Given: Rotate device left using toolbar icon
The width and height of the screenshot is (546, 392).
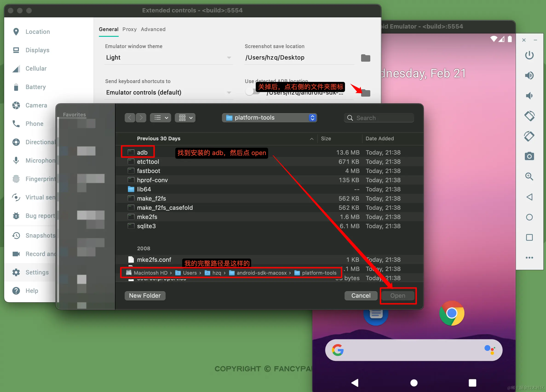Looking at the screenshot, I should tap(529, 116).
